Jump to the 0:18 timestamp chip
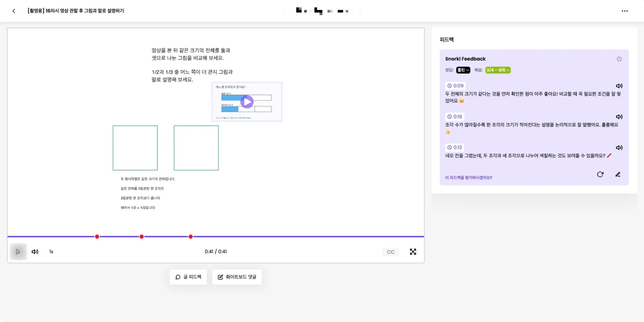Image resolution: width=644 pixels, height=322 pixels. pyautogui.click(x=455, y=117)
